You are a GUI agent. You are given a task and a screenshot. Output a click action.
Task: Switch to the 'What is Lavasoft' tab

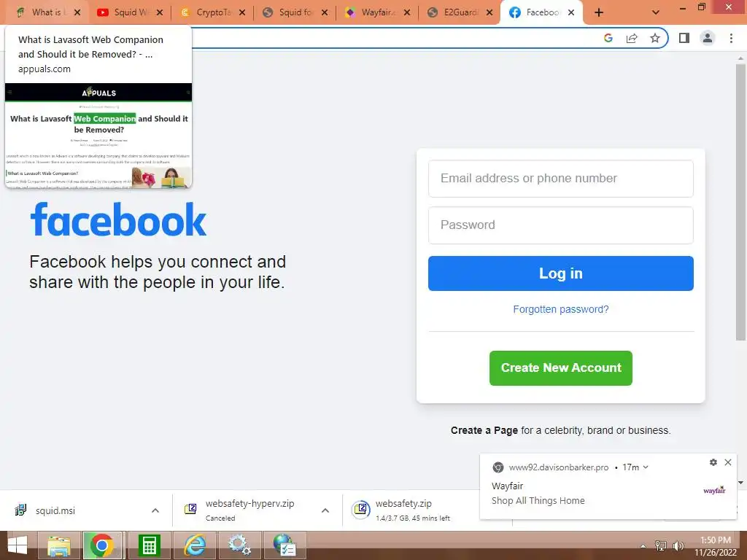(41, 12)
